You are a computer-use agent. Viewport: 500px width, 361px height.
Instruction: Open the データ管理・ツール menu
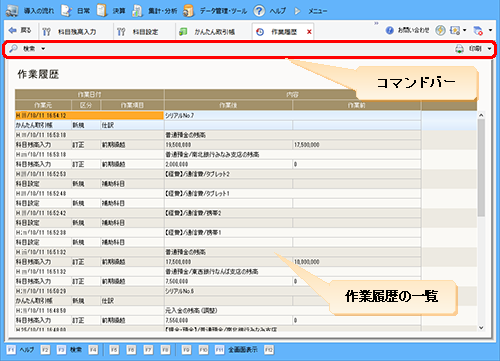215,11
